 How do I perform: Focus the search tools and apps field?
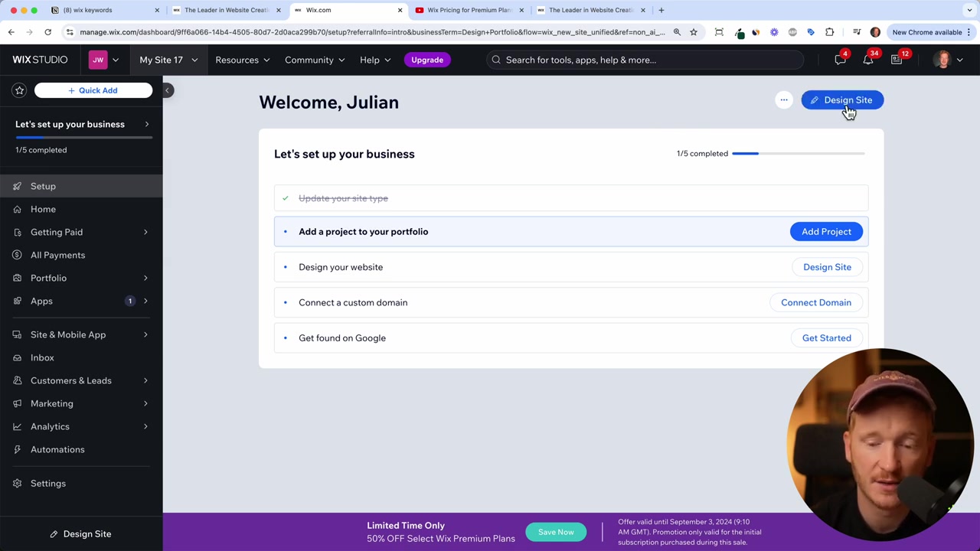(x=645, y=60)
